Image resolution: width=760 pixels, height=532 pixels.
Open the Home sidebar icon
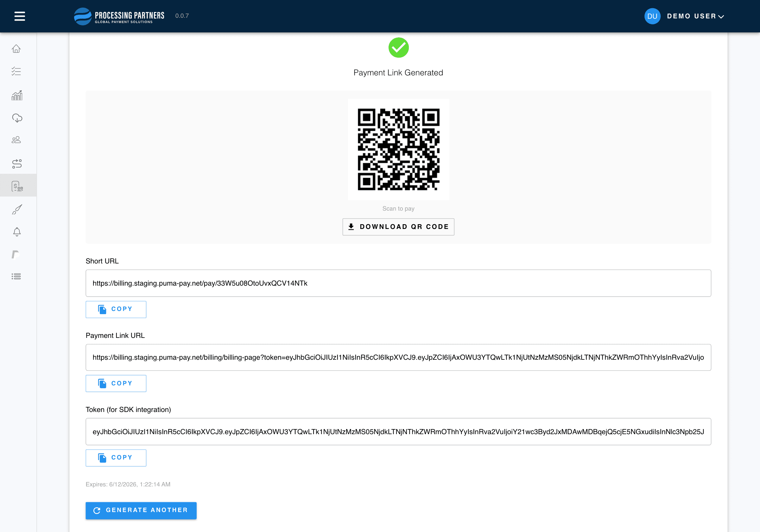[x=16, y=49]
